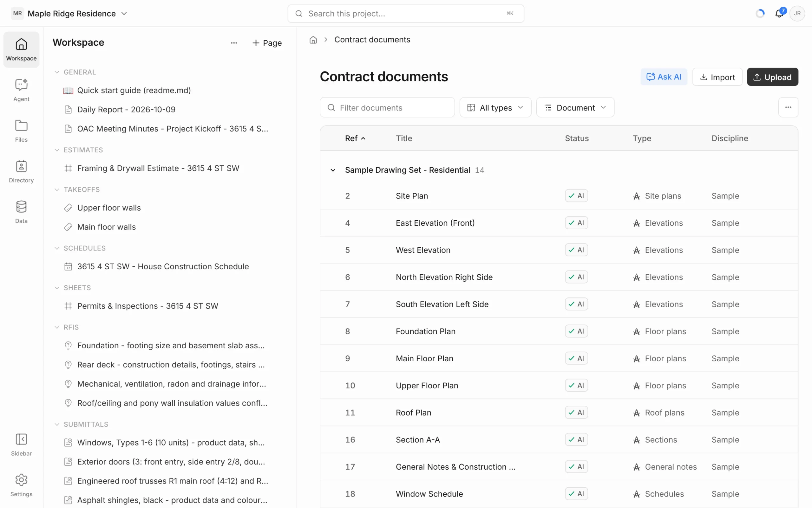812x508 pixels.
Task: Collapse the TAKEOFFS section
Action: (x=57, y=190)
